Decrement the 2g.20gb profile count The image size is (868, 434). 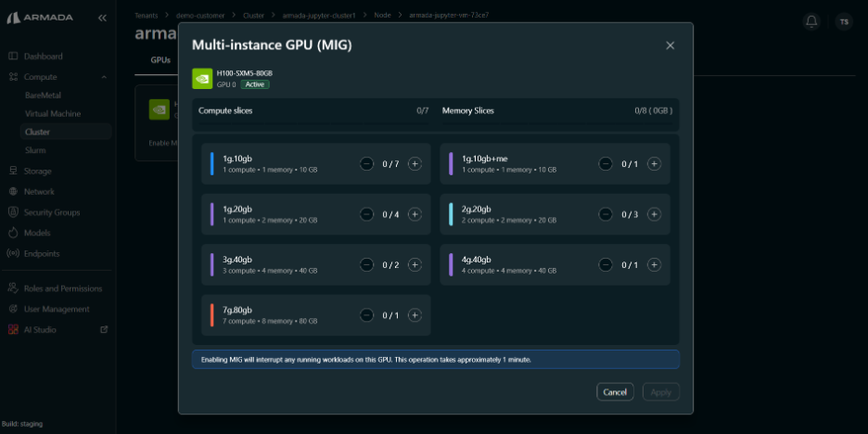(x=606, y=214)
